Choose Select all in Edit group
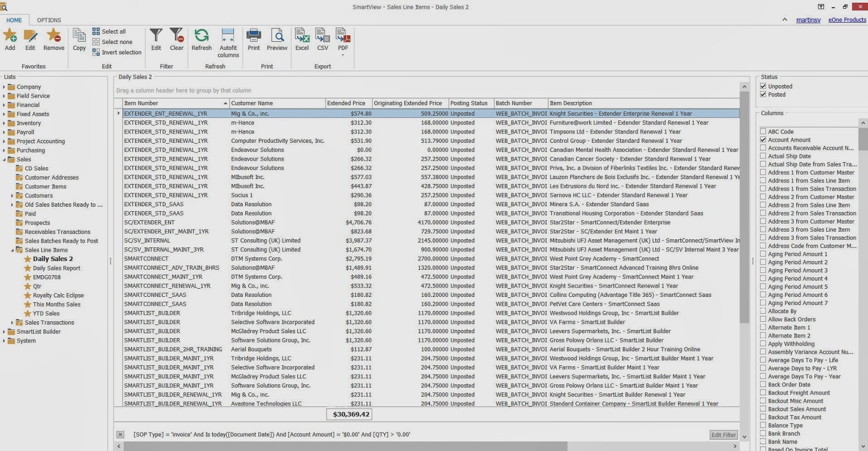 [109, 31]
